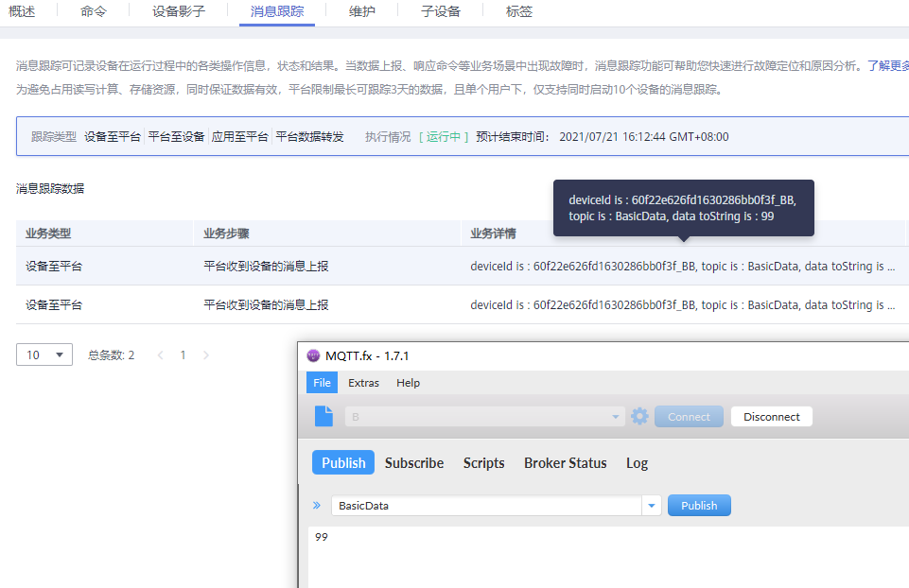Click second row's deviceId detail text
Viewport: 909px width, 588px height.
(682, 304)
